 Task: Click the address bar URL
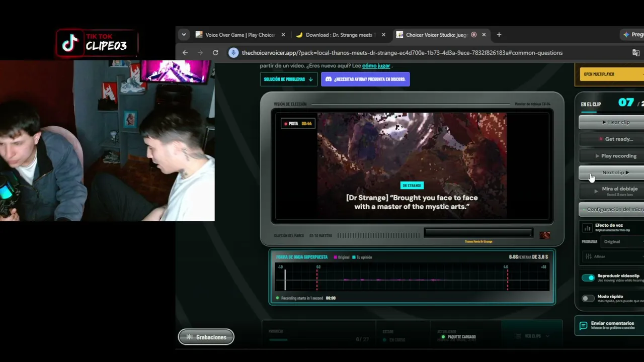pos(402,53)
